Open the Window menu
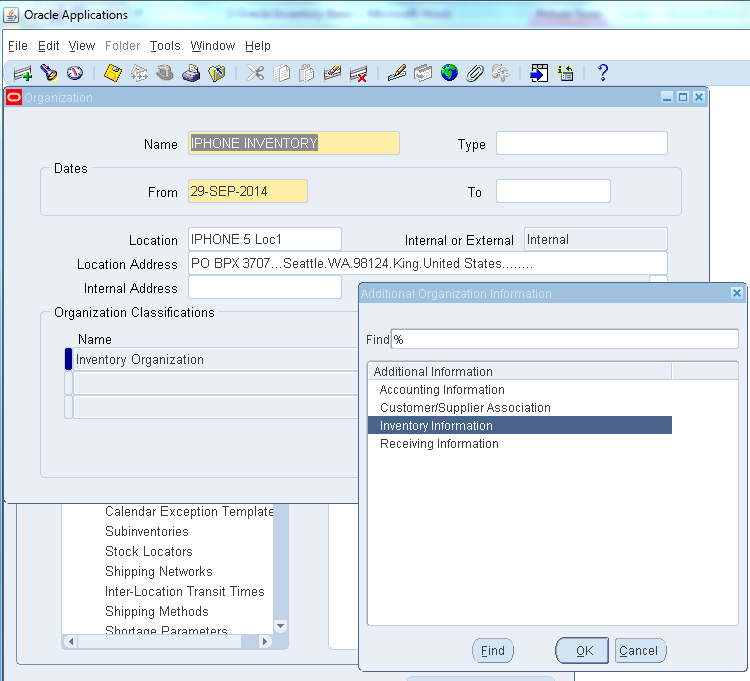Screen dimensions: 750x681 pyautogui.click(x=213, y=46)
